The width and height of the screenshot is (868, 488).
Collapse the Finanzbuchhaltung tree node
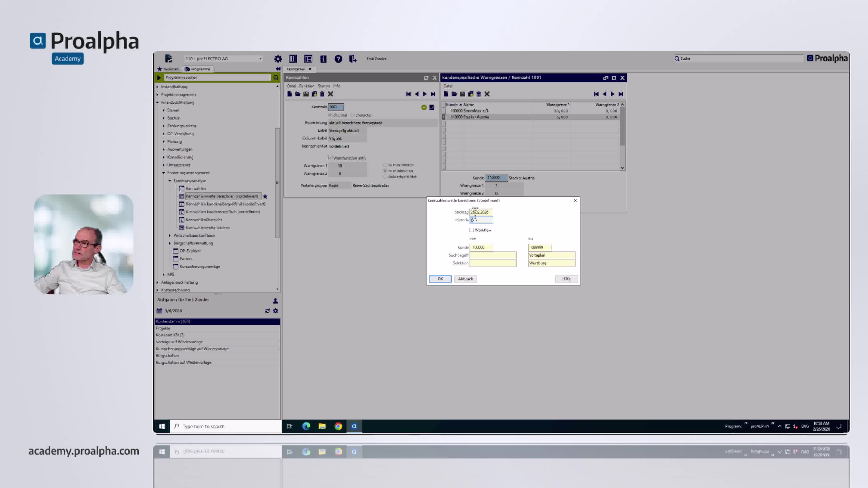pyautogui.click(x=157, y=102)
